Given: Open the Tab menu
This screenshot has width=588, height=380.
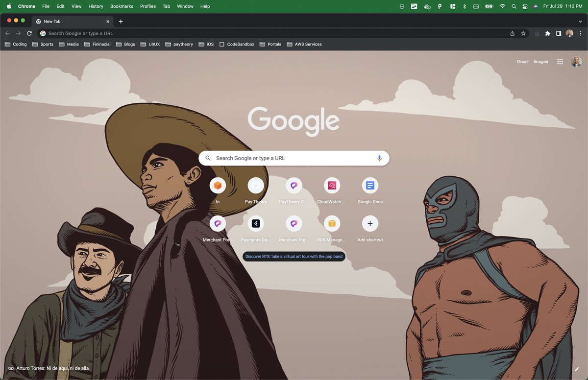Looking at the screenshot, I should pos(166,6).
